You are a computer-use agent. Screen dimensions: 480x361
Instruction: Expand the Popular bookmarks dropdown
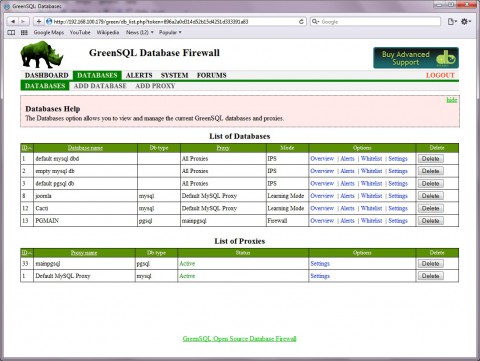[x=170, y=32]
